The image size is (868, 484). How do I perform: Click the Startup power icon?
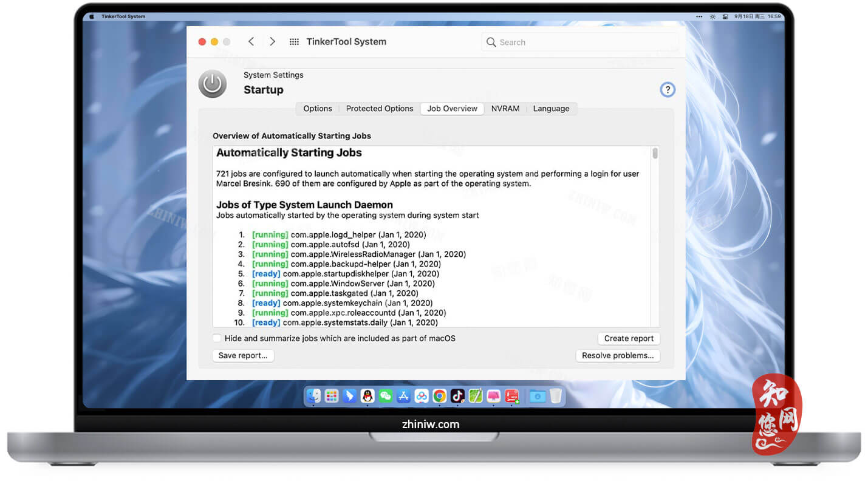212,84
